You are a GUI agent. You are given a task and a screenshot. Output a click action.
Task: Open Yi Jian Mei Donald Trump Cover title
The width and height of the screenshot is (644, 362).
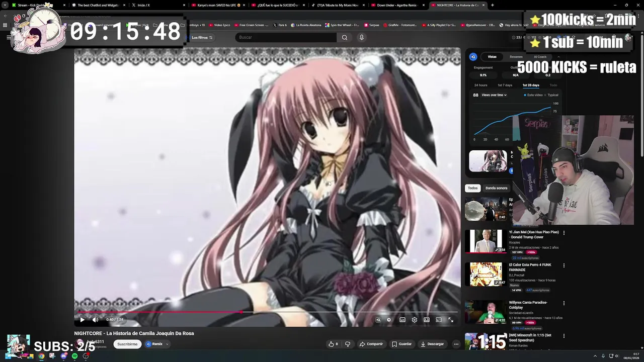[x=534, y=234]
